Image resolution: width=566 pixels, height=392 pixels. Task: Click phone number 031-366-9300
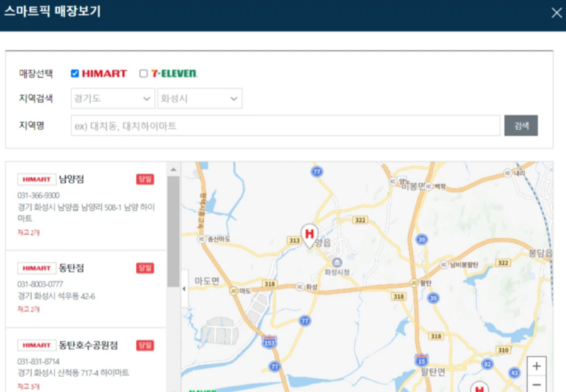(x=39, y=195)
